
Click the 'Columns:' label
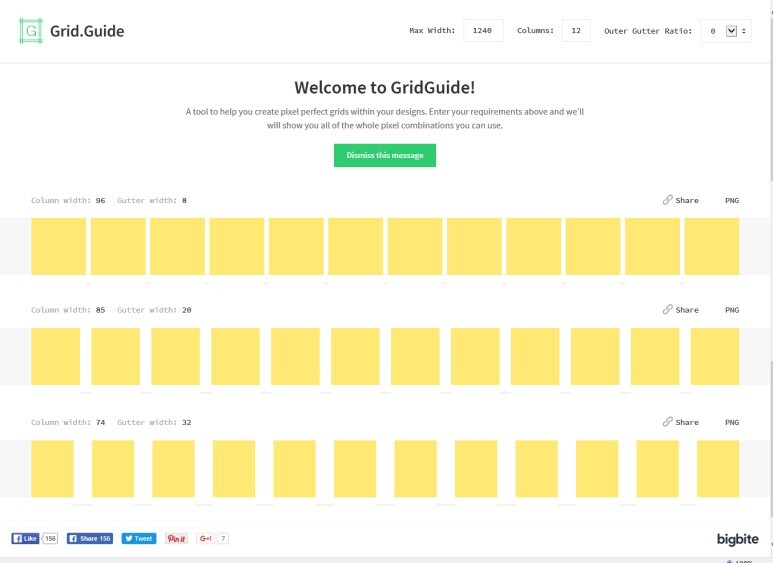(535, 31)
